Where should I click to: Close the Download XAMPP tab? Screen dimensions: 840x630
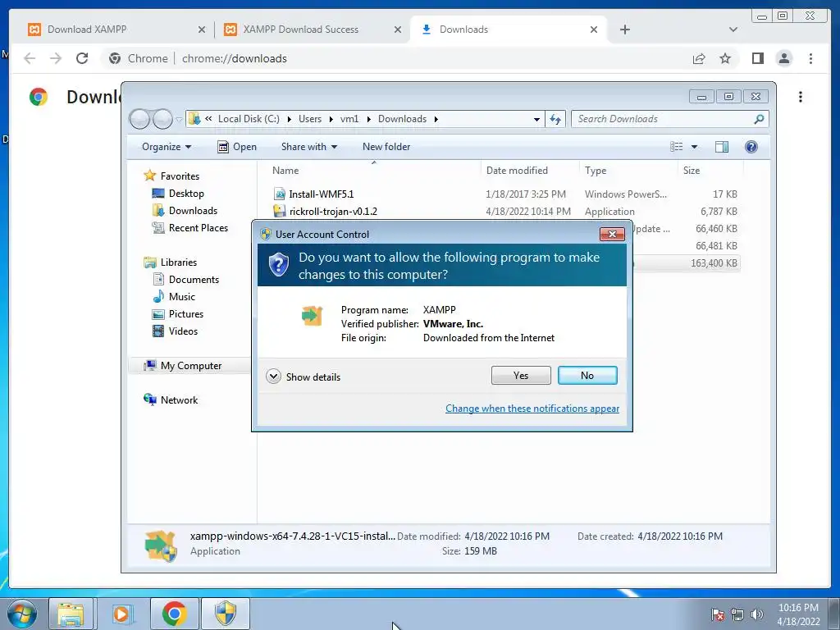tap(202, 30)
